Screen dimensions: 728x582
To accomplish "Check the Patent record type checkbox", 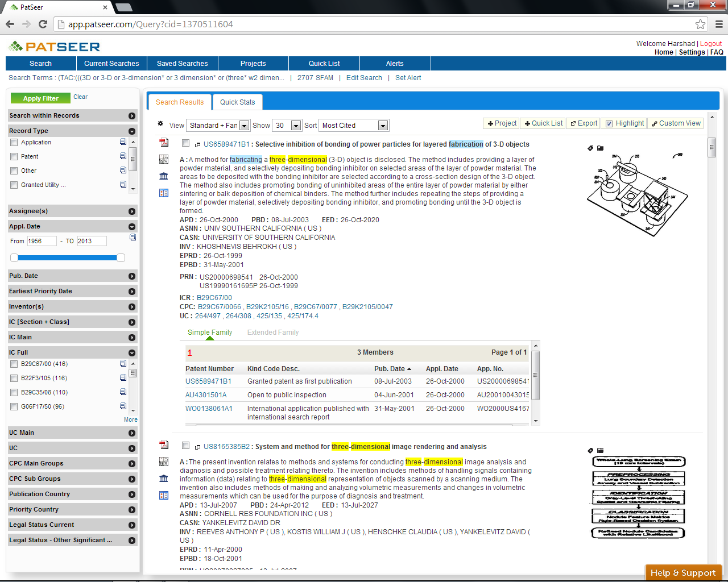I will click(14, 157).
